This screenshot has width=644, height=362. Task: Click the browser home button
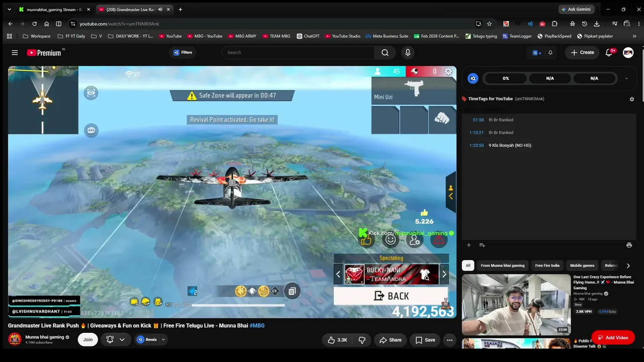tap(46, 24)
